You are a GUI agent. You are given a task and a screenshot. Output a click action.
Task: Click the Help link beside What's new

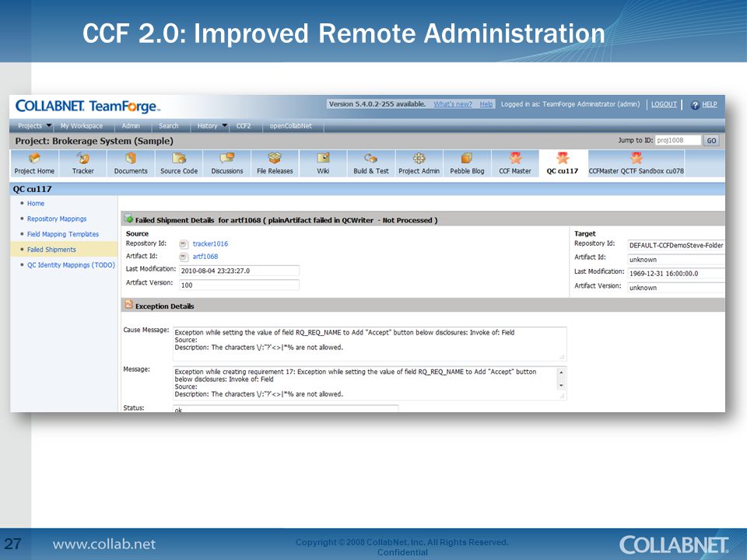(486, 104)
